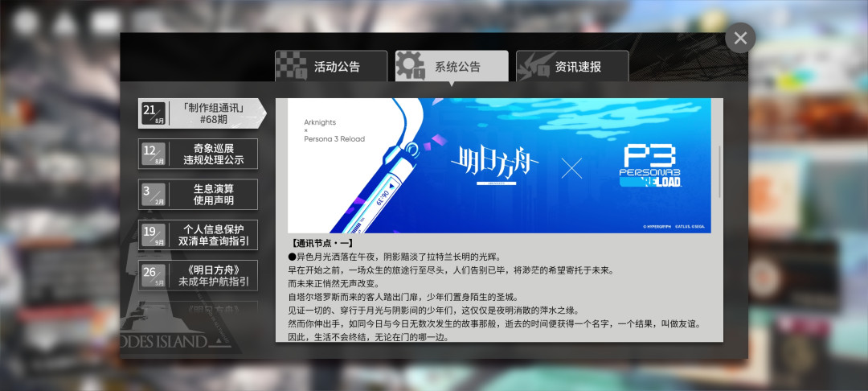Click the gear icon on 系统公告 tab
This screenshot has width=868, height=391.
point(411,66)
